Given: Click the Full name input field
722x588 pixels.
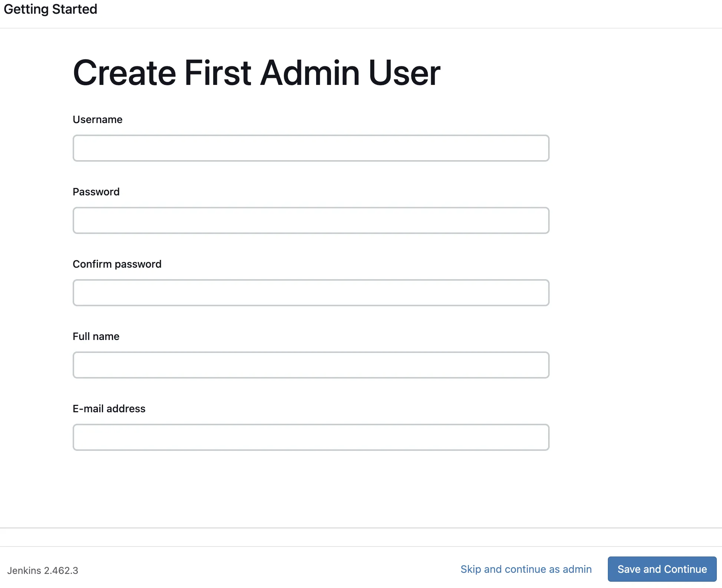Looking at the screenshot, I should click(x=311, y=365).
